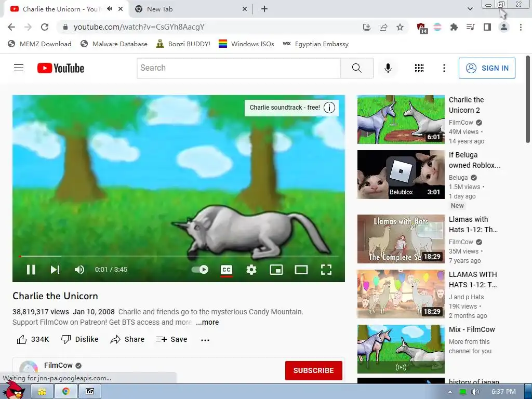Screen dimensions: 532x399
Task: Open YouTube settings three-dot menu
Action: [444, 68]
